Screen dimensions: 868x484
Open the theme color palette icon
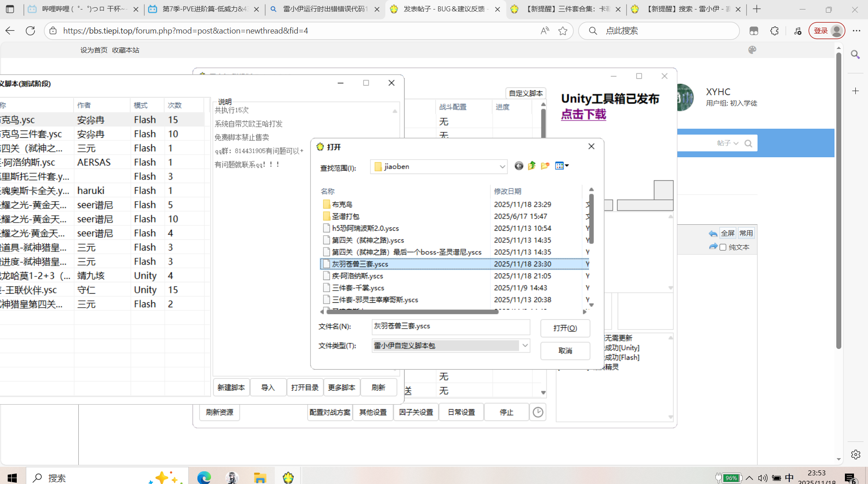click(x=752, y=50)
